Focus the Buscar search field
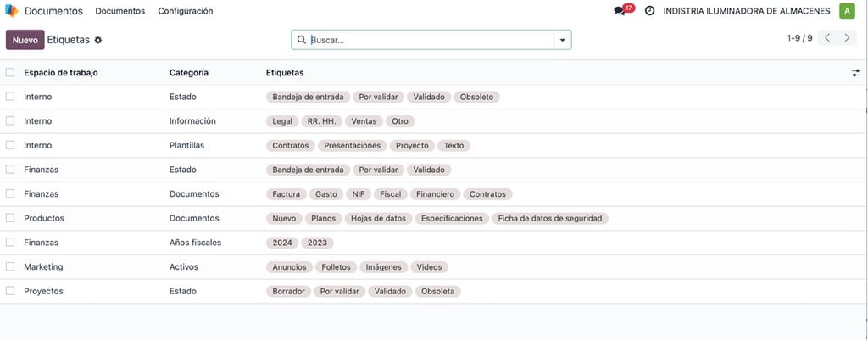Viewport: 868px width, 341px height. pyautogui.click(x=431, y=40)
